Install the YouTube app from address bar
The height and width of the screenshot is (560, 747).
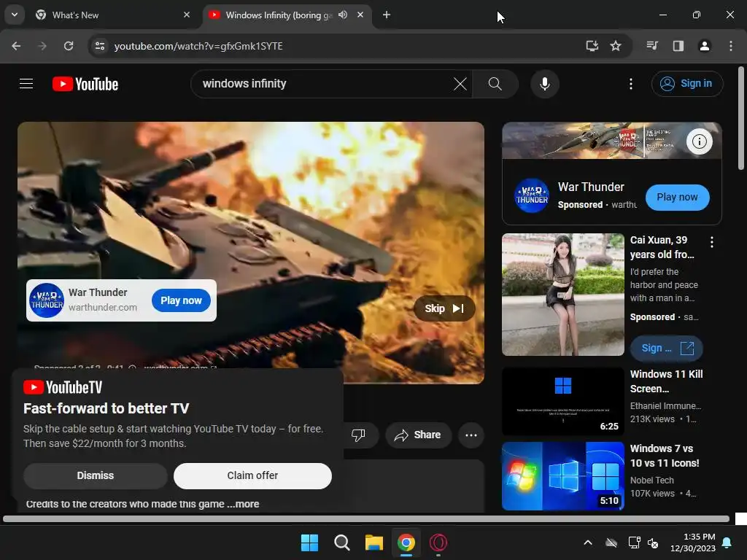pyautogui.click(x=592, y=46)
